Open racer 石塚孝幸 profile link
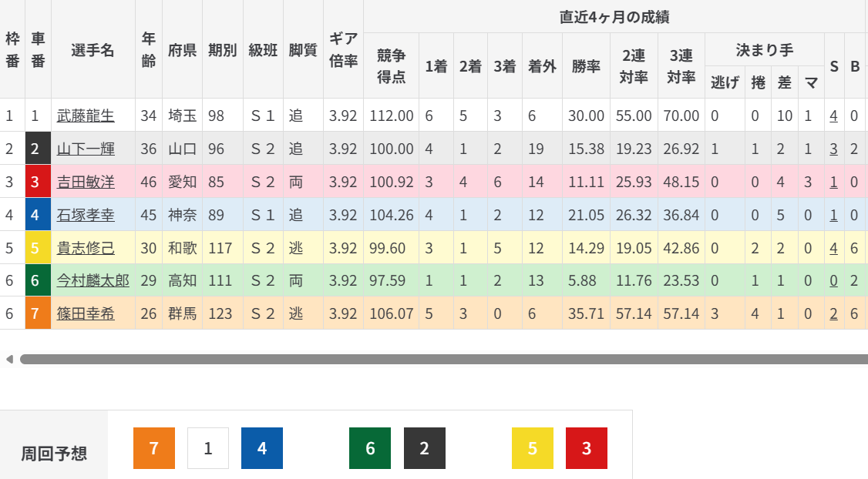This screenshot has width=868, height=479. (86, 215)
